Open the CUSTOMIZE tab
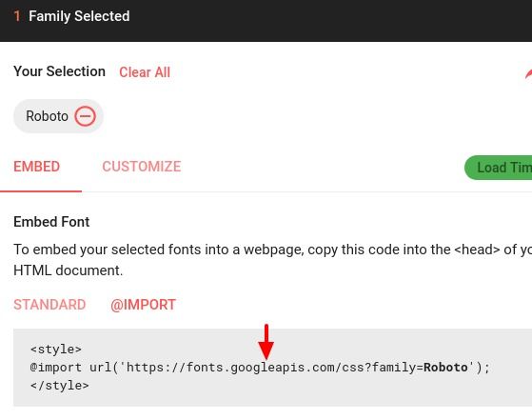This screenshot has height=420, width=532. click(142, 167)
